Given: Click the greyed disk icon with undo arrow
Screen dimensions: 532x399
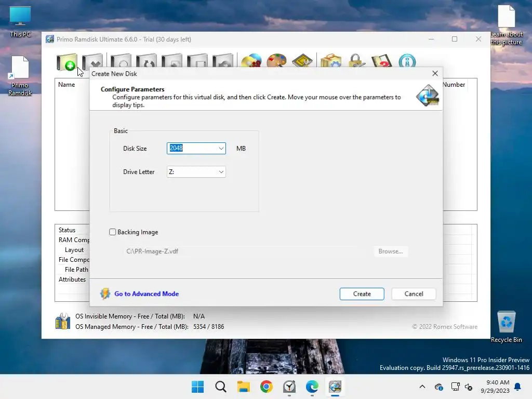Looking at the screenshot, I should tap(222, 61).
